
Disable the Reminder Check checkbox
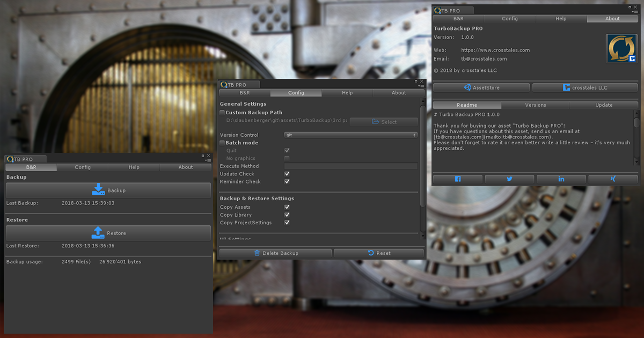click(287, 182)
